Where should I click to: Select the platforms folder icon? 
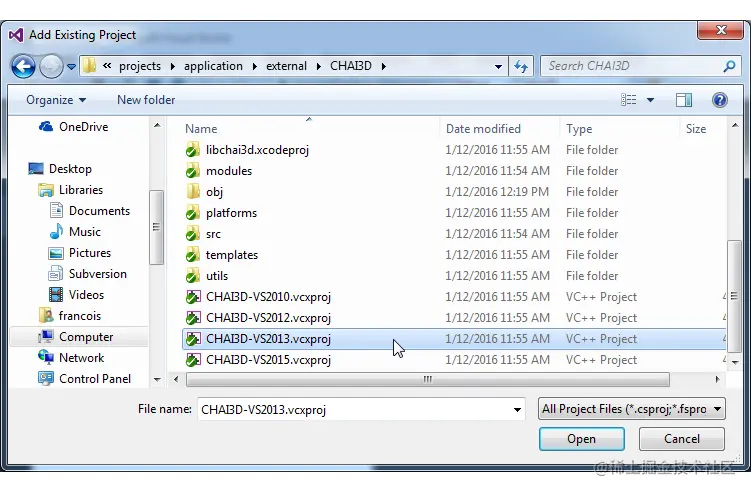[x=193, y=213]
